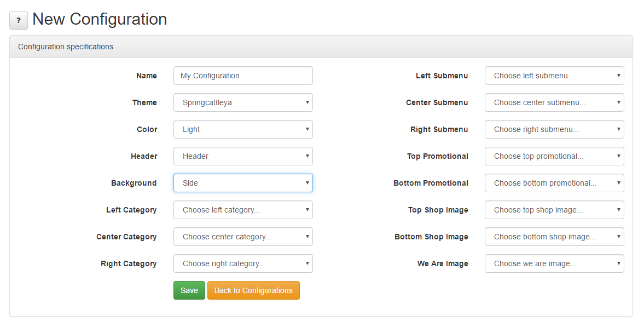The height and width of the screenshot is (327, 644).
Task: Open the Left Submenu dropdown
Action: [554, 76]
